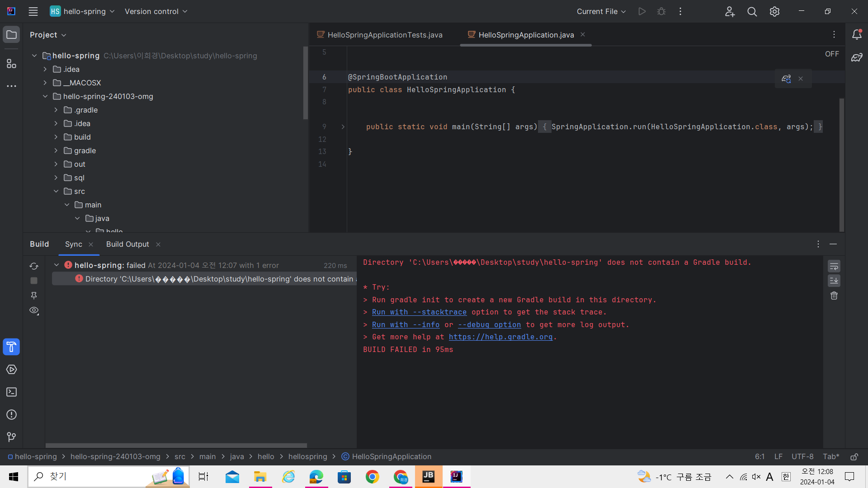
Task: Click --debug option link
Action: 490,325
